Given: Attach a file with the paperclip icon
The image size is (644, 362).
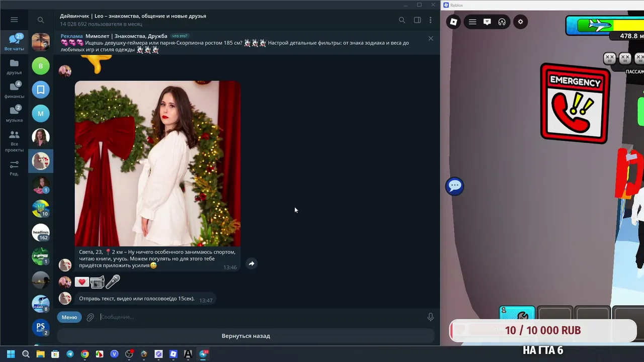Looking at the screenshot, I should (x=91, y=317).
